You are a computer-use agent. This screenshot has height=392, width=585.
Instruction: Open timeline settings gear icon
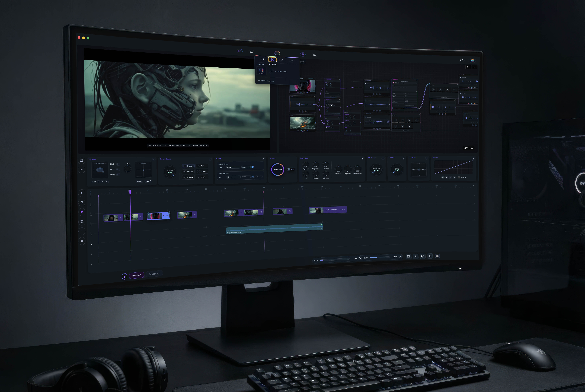tap(423, 256)
